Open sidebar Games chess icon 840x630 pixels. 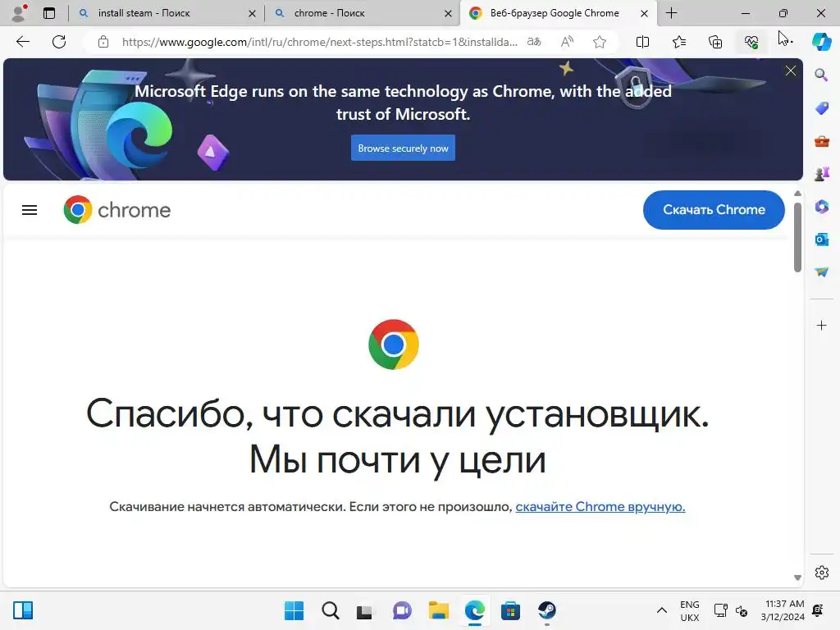[x=821, y=174]
